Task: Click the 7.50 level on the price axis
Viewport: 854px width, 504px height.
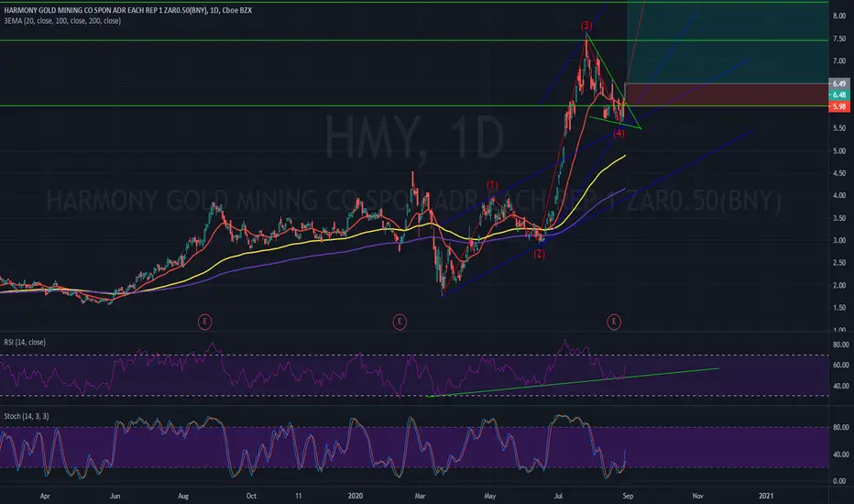Action: [839, 38]
